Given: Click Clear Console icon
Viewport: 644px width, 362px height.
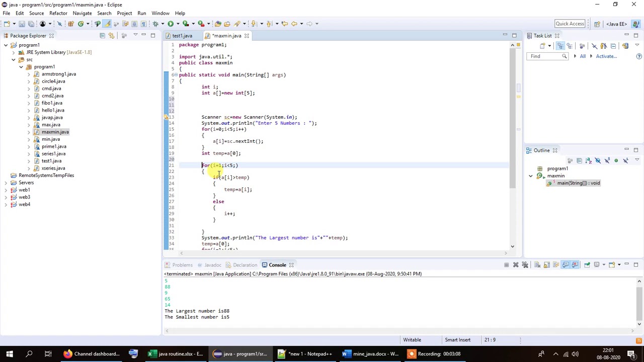Looking at the screenshot, I should tap(537, 265).
